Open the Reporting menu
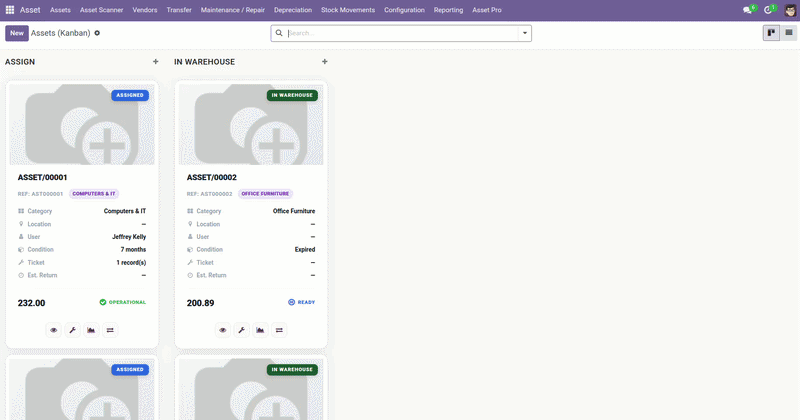The image size is (800, 420). click(x=448, y=10)
